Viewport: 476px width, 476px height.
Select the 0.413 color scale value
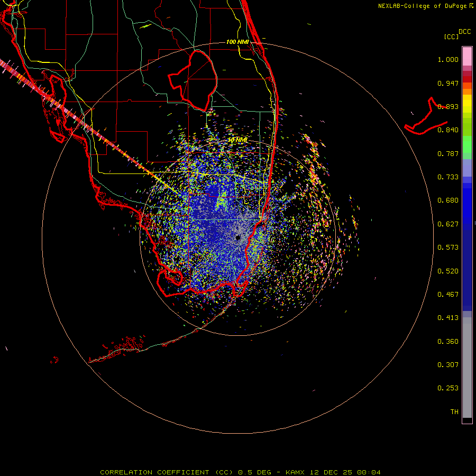[448, 318]
